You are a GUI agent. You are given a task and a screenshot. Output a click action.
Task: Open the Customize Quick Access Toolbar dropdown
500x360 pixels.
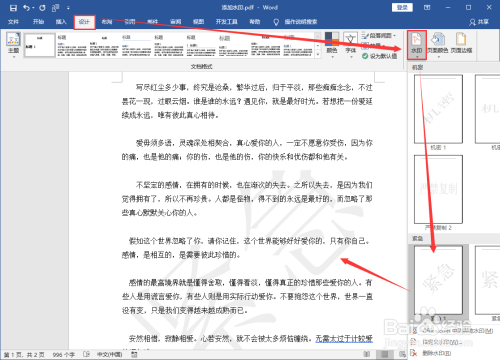click(68, 8)
